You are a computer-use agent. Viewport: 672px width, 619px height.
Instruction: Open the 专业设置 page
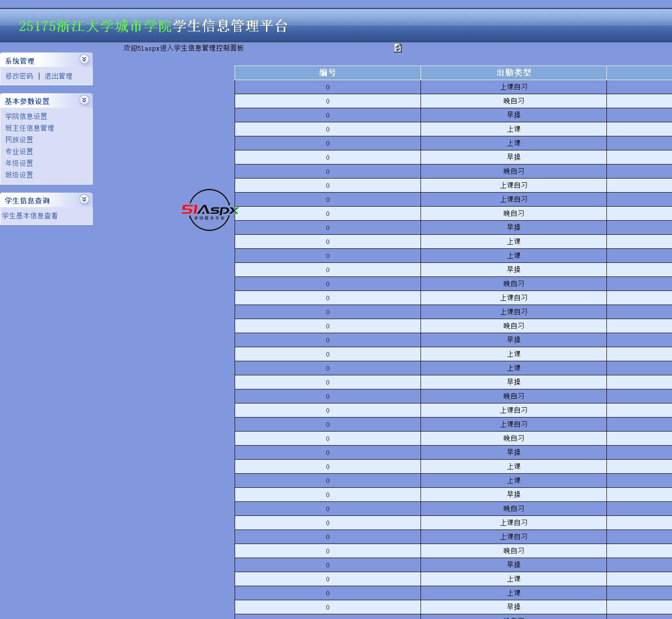pyautogui.click(x=19, y=151)
